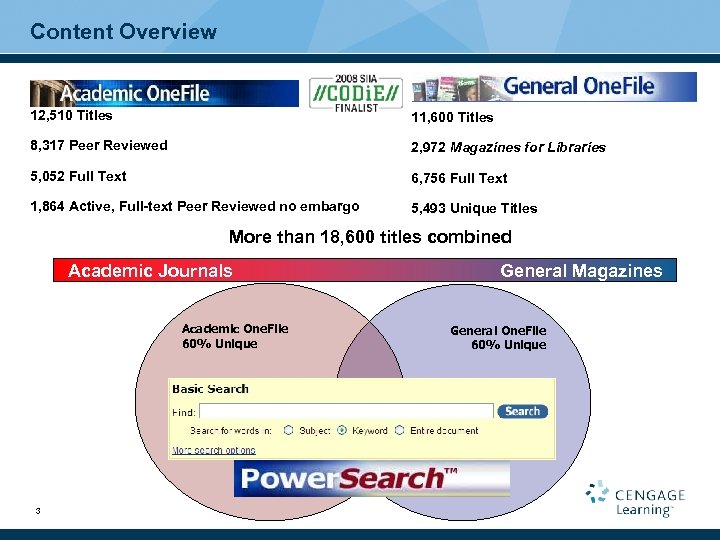Click the PowerSearch logo banner
The width and height of the screenshot is (720, 540).
coord(372,478)
